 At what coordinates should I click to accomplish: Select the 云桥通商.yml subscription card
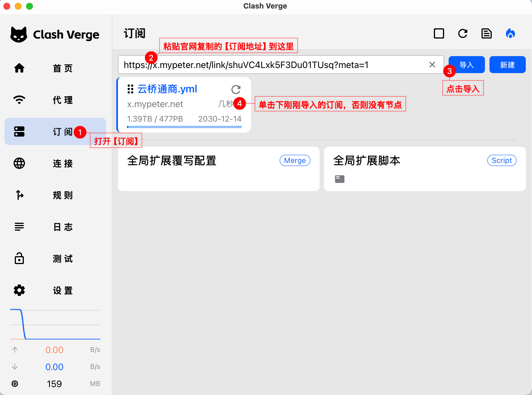184,105
